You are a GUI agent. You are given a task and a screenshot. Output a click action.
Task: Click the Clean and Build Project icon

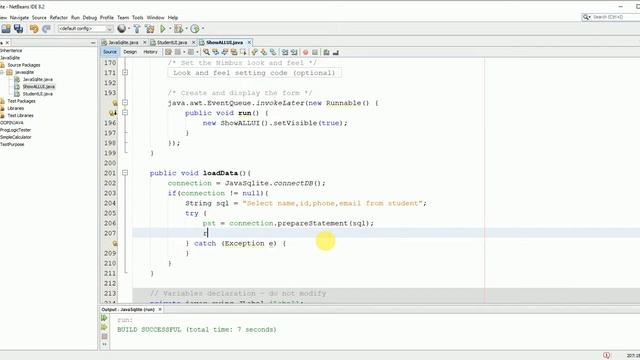click(150, 29)
